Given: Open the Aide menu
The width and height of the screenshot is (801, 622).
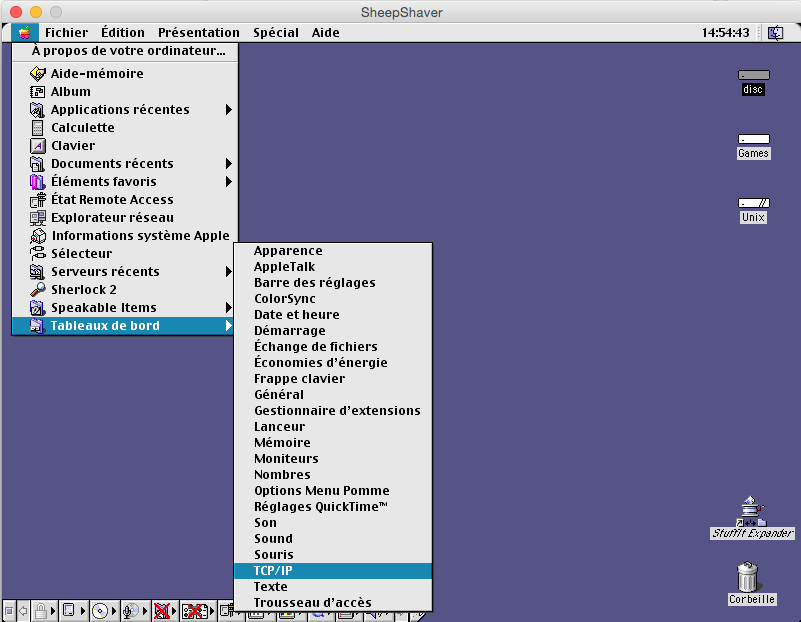Looking at the screenshot, I should (325, 33).
